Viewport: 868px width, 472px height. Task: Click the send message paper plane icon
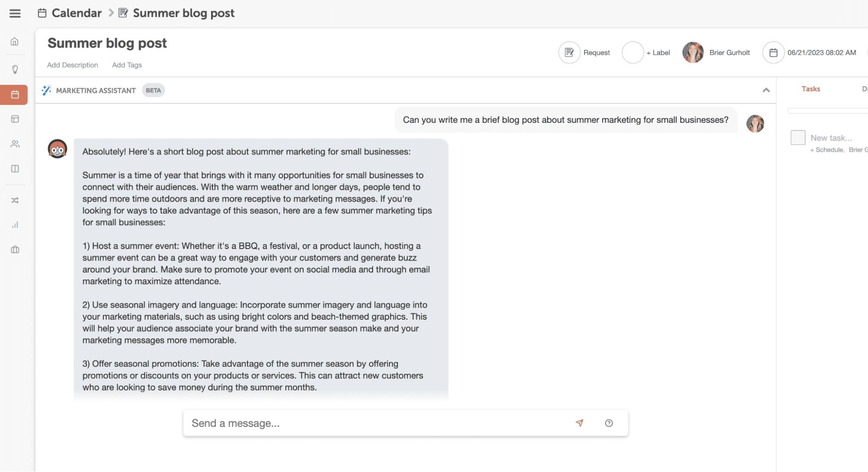(579, 423)
